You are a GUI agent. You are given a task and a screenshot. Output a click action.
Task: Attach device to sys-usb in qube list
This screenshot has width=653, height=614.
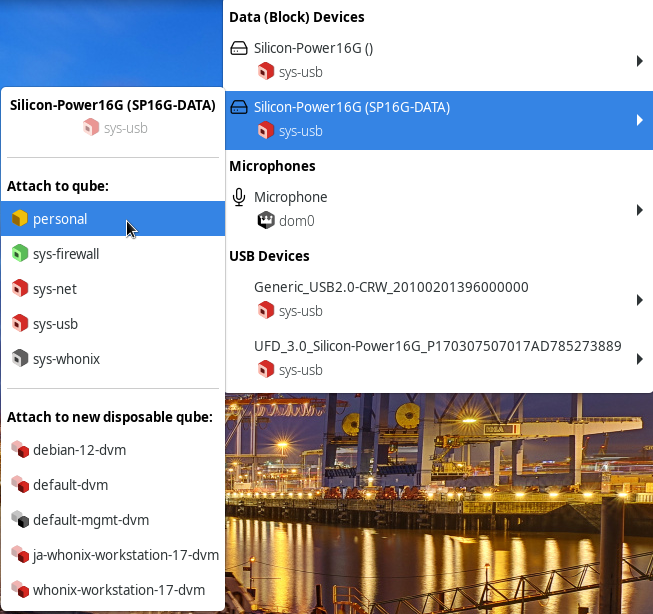112,324
